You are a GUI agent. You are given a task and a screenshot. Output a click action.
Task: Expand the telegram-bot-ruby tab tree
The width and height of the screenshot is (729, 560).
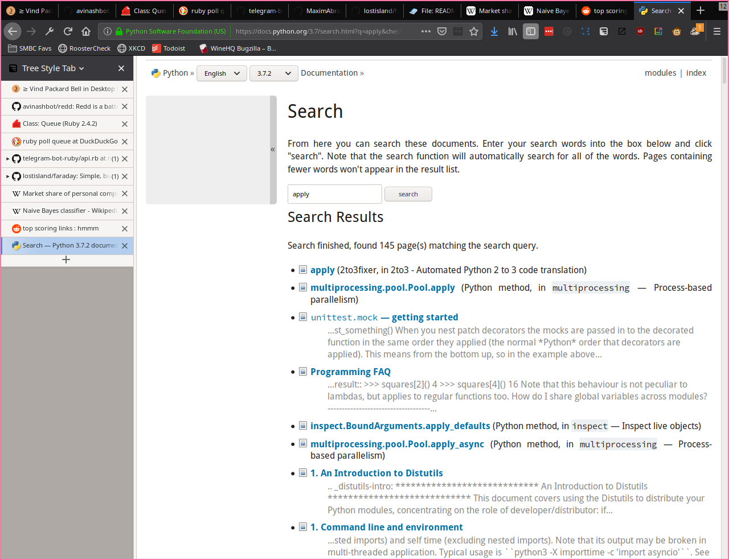tap(7, 159)
